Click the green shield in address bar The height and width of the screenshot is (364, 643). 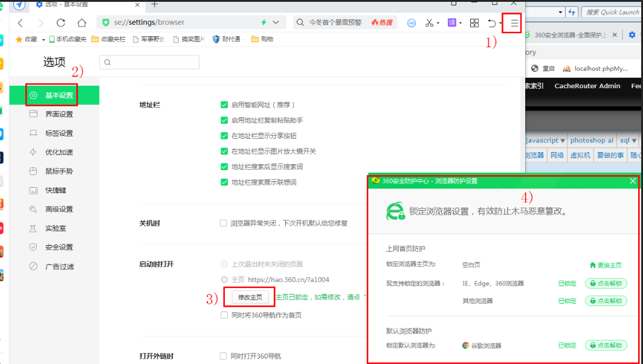pyautogui.click(x=106, y=22)
